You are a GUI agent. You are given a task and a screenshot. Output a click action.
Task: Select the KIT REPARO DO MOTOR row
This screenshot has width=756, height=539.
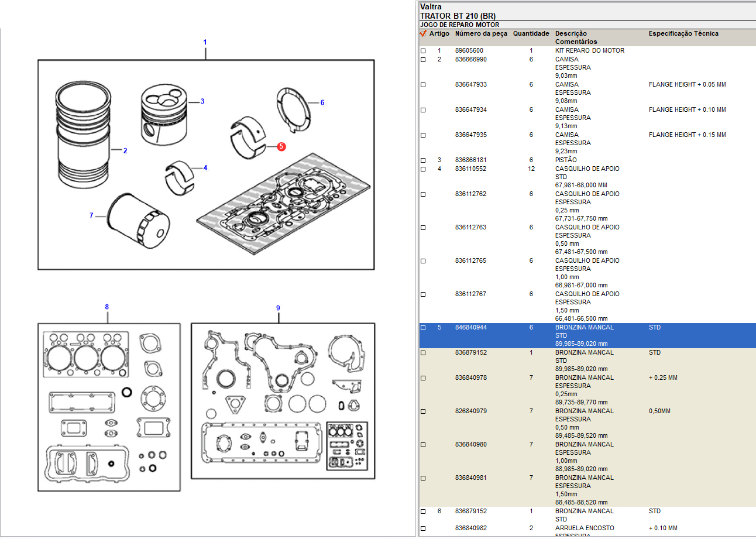click(x=589, y=51)
